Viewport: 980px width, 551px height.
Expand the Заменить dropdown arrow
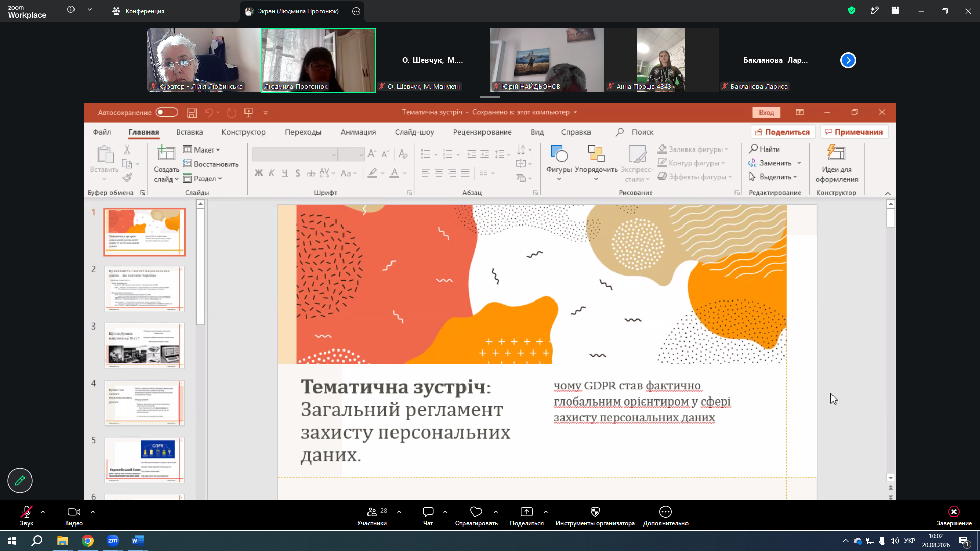point(799,163)
